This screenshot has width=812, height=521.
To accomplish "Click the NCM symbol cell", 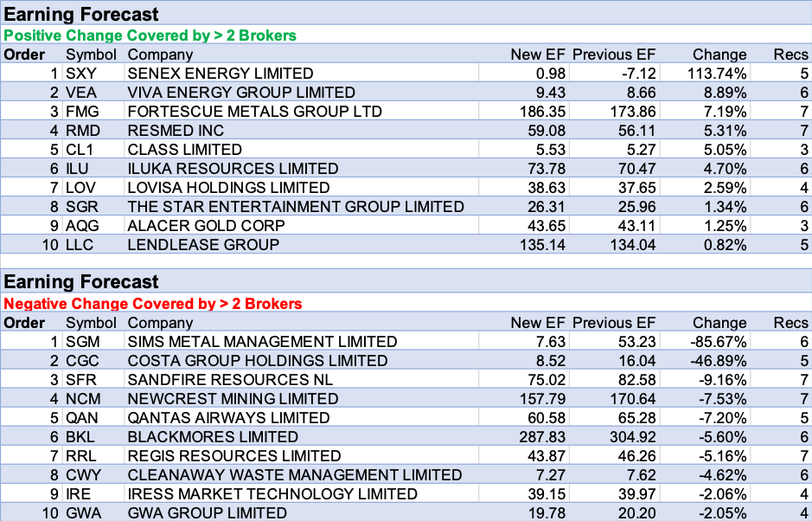I will (x=83, y=399).
